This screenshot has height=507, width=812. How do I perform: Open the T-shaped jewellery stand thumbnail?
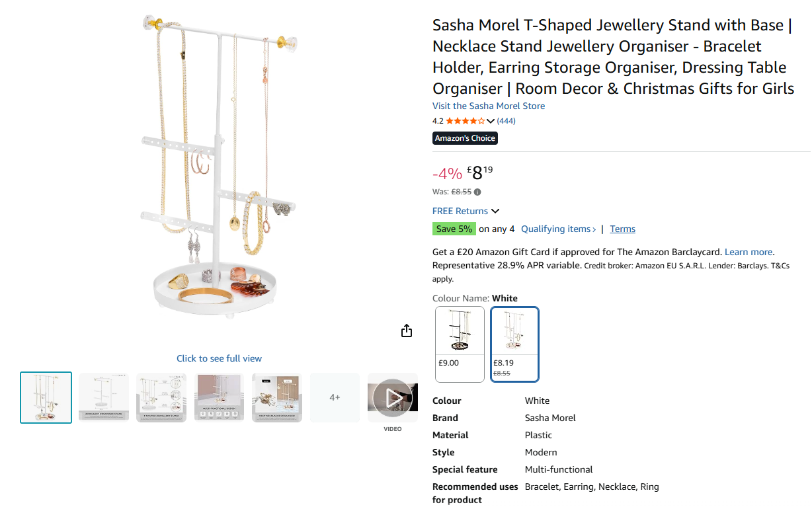pos(161,397)
